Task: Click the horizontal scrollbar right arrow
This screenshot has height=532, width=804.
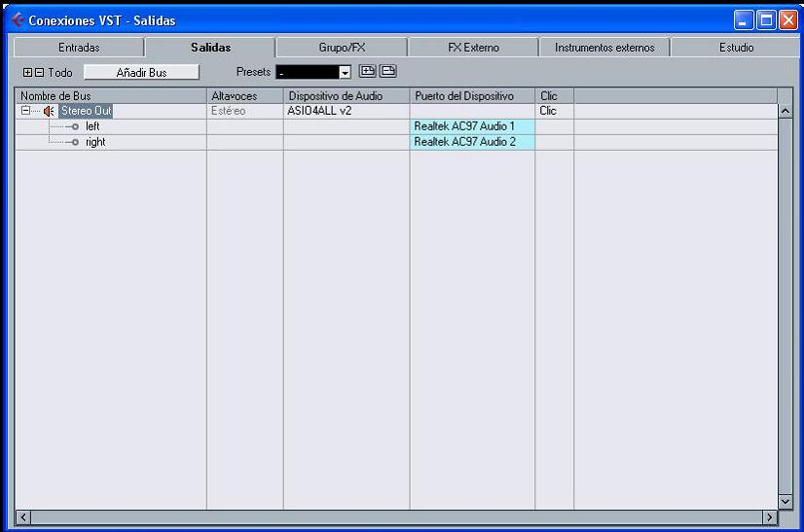Action: pos(770,517)
